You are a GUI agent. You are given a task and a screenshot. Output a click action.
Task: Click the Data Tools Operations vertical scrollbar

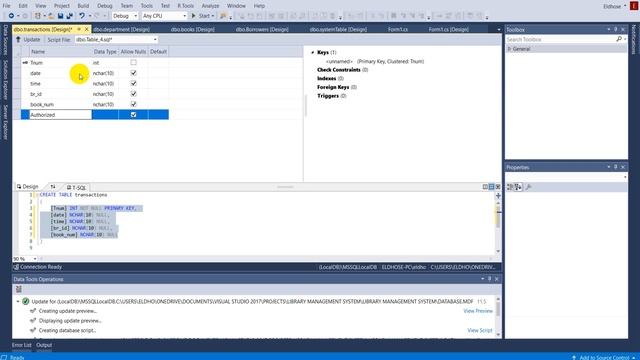(498, 316)
